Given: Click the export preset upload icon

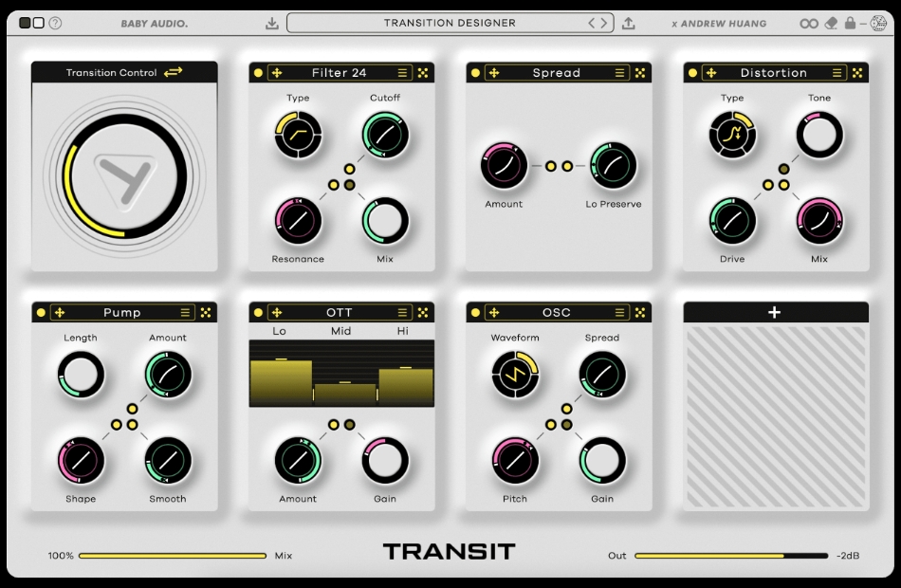Looking at the screenshot, I should (x=629, y=23).
